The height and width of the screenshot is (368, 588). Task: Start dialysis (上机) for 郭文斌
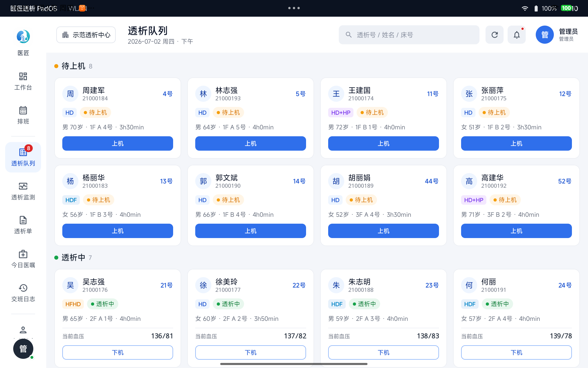pyautogui.click(x=251, y=231)
